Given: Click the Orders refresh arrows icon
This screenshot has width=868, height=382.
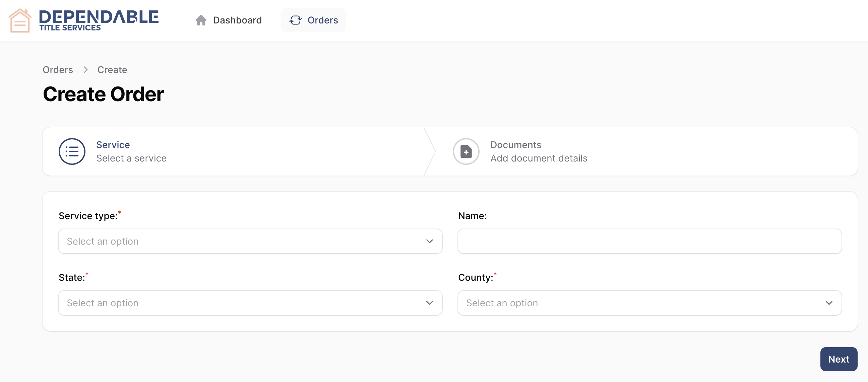Looking at the screenshot, I should (x=295, y=20).
